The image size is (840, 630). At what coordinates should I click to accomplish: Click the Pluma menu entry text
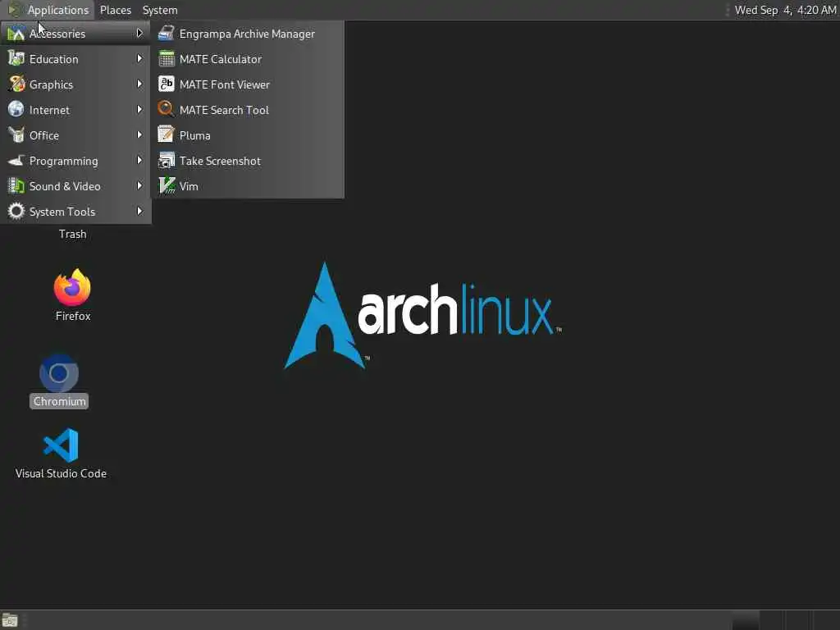[195, 135]
